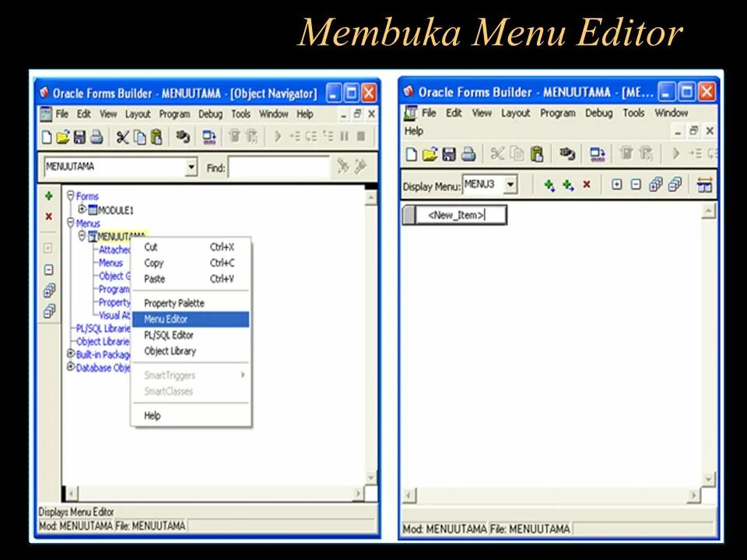Click Connect icon in Object Navigator toolbar
747x560 pixels.
pyautogui.click(x=182, y=137)
